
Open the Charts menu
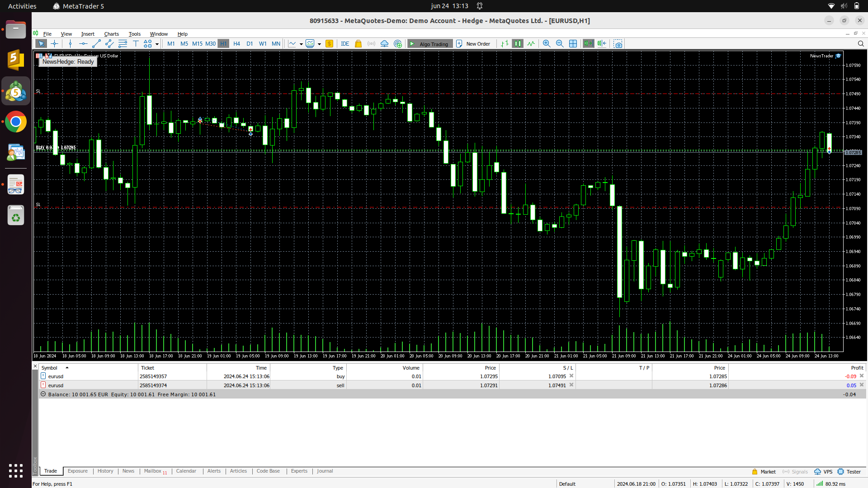point(111,34)
